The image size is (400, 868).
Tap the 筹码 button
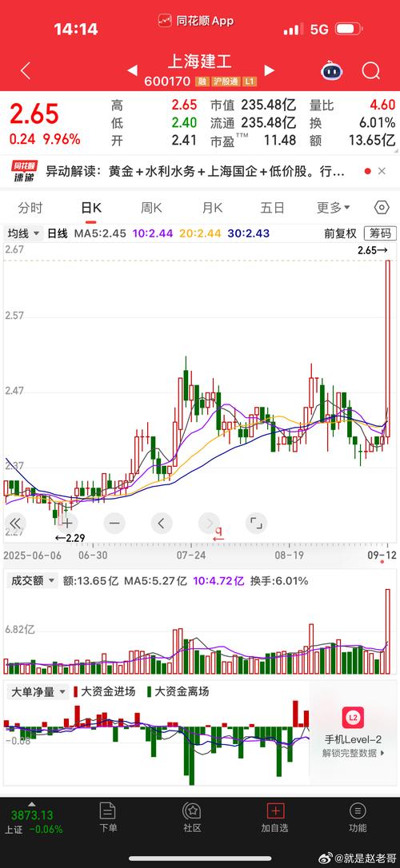point(380,233)
